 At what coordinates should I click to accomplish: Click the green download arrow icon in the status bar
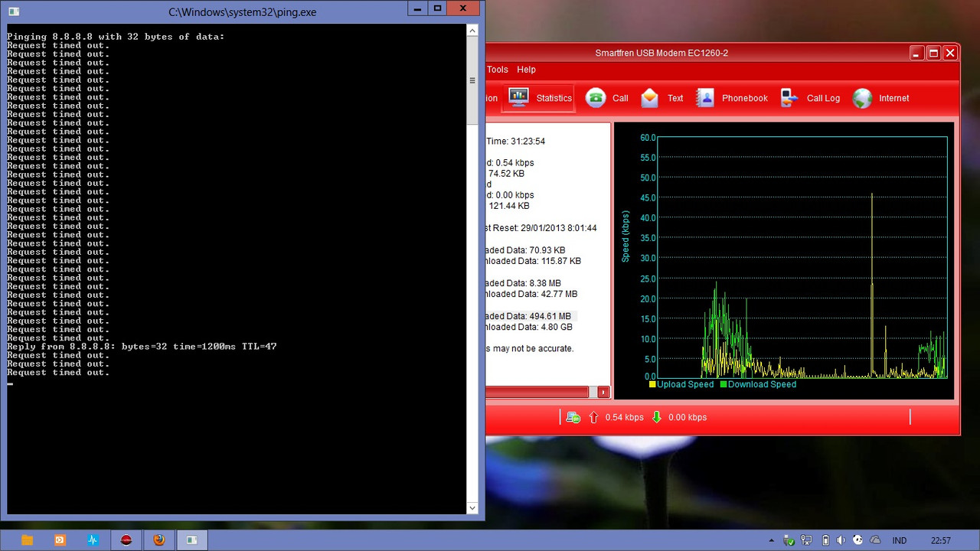656,417
